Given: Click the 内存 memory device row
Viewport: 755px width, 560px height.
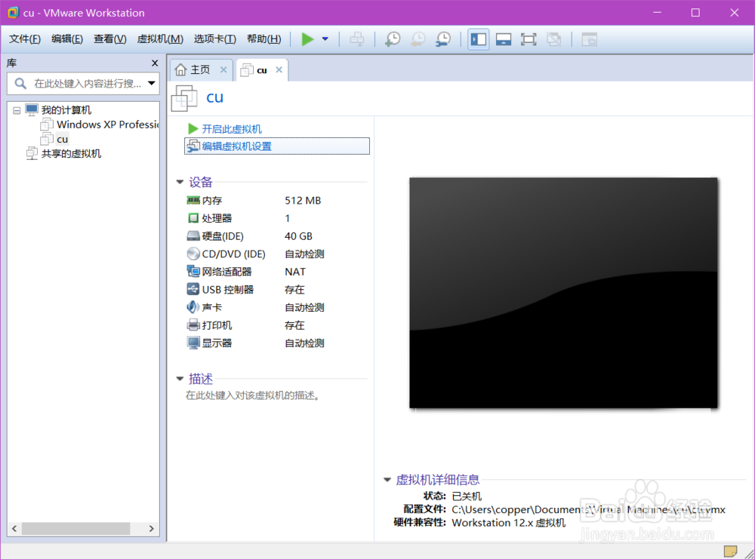Looking at the screenshot, I should coord(254,200).
